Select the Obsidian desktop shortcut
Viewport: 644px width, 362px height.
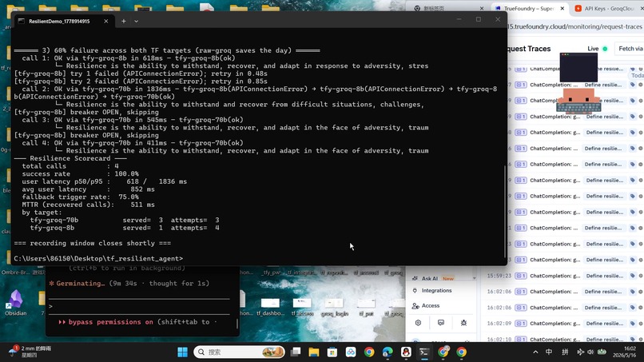click(x=15, y=302)
